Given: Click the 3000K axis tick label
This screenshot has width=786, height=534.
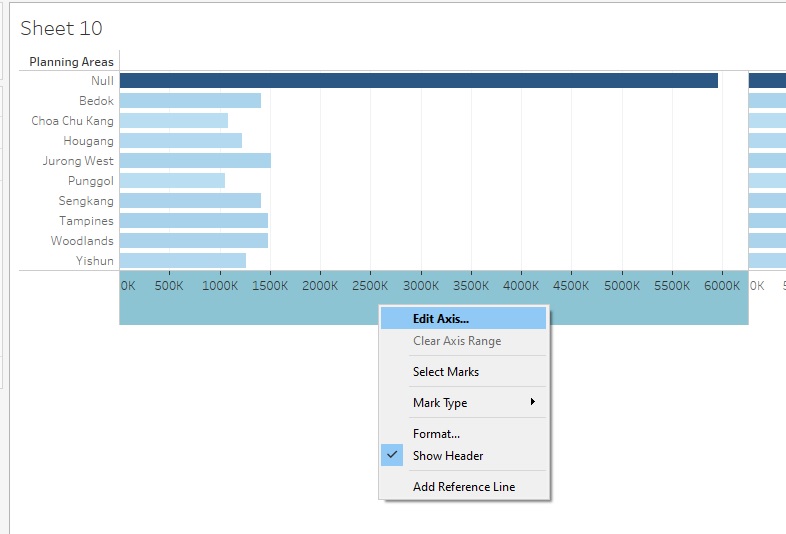Looking at the screenshot, I should (421, 285).
